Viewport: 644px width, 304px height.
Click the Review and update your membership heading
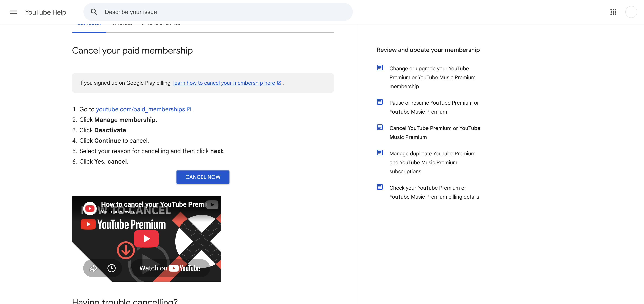pyautogui.click(x=428, y=50)
